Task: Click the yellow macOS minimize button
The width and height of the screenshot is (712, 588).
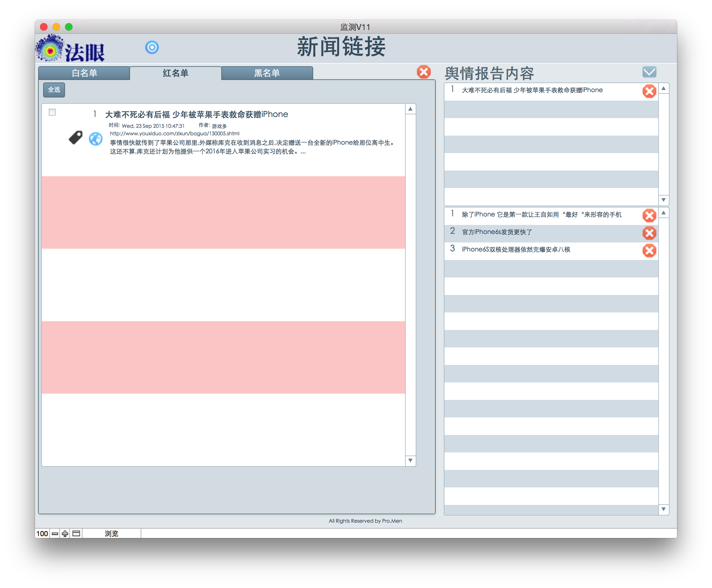Action: click(56, 27)
